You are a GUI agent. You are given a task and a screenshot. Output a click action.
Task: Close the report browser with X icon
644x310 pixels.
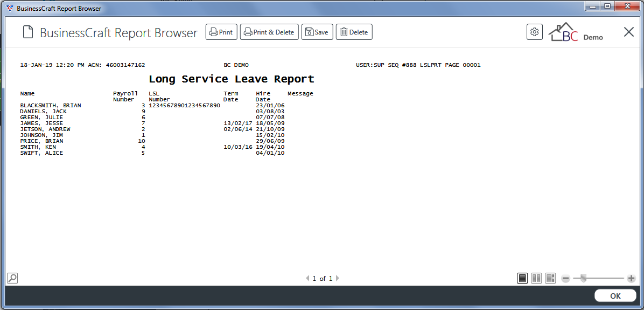point(629,32)
